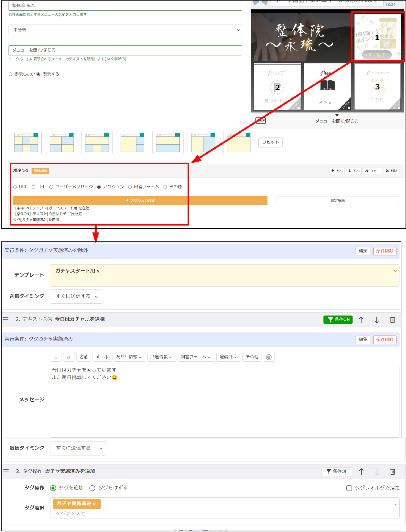Click その他 in message toolbar
Viewport: 406px width, 532px height.
coord(252,357)
